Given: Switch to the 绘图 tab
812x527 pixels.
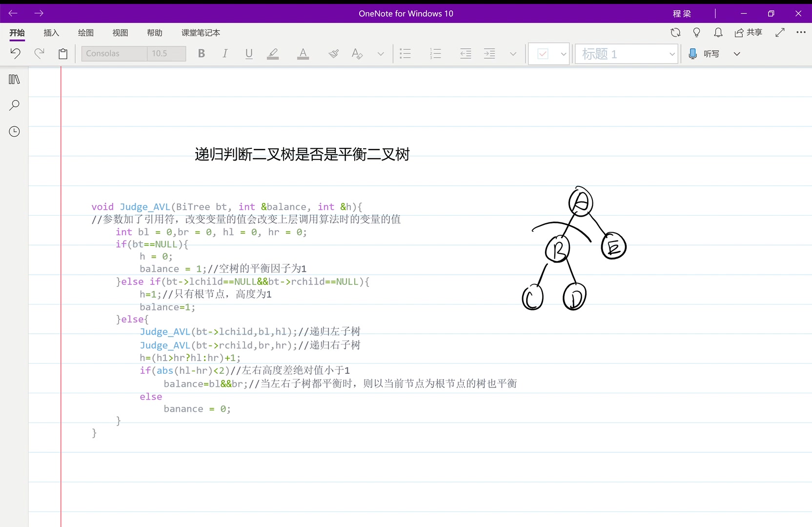Looking at the screenshot, I should 86,33.
